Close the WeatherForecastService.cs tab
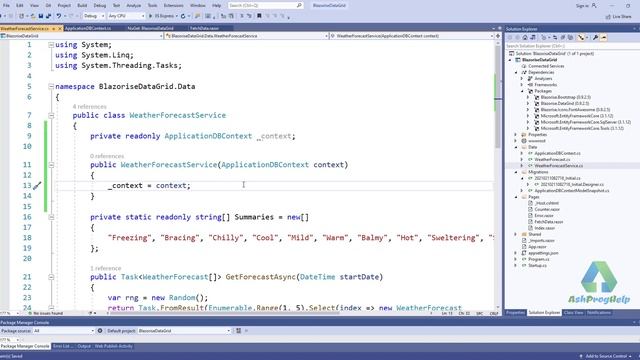 [60, 29]
